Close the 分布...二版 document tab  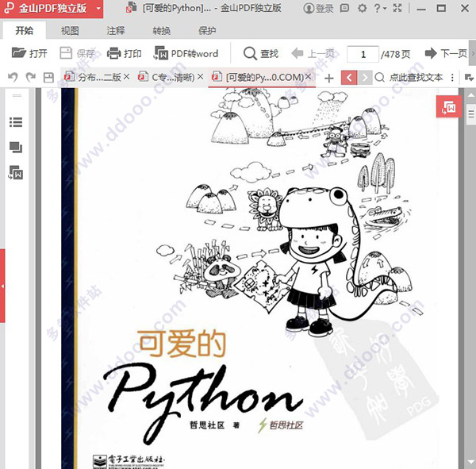tap(127, 76)
